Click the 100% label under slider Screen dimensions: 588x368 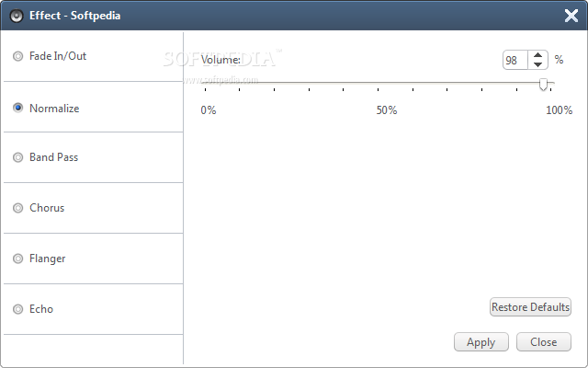(560, 110)
